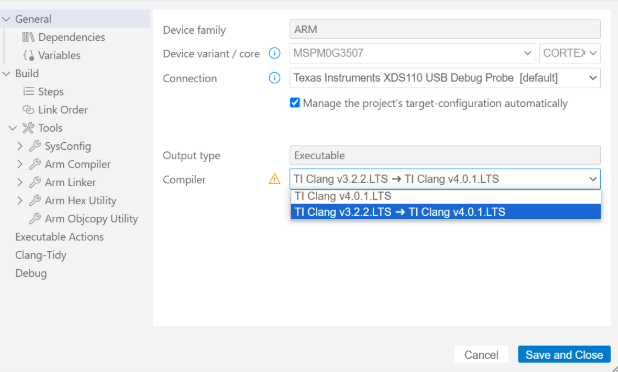Toggle Manage target-configuration automatically checkbox

coord(295,103)
